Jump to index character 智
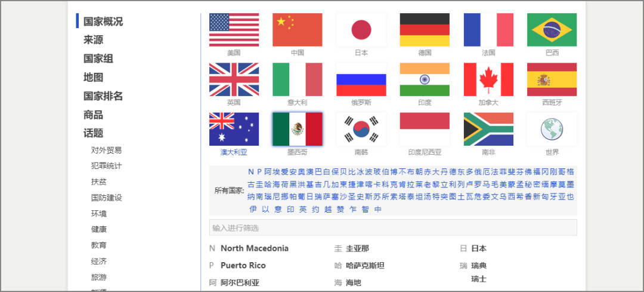Image resolution: width=644 pixels, height=292 pixels. pos(366,210)
